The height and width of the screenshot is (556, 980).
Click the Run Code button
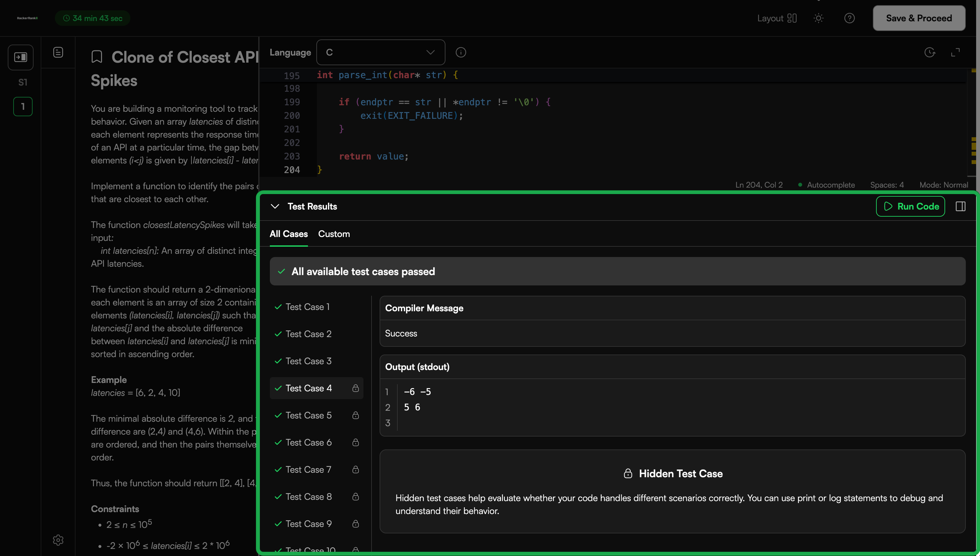(911, 206)
